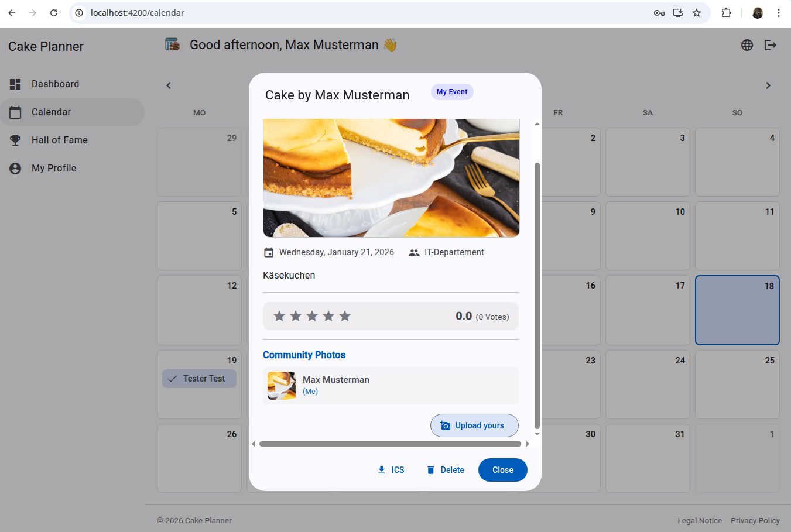Screen dimensions: 791x532
Task: Click the logout icon in header
Action: [770, 45]
